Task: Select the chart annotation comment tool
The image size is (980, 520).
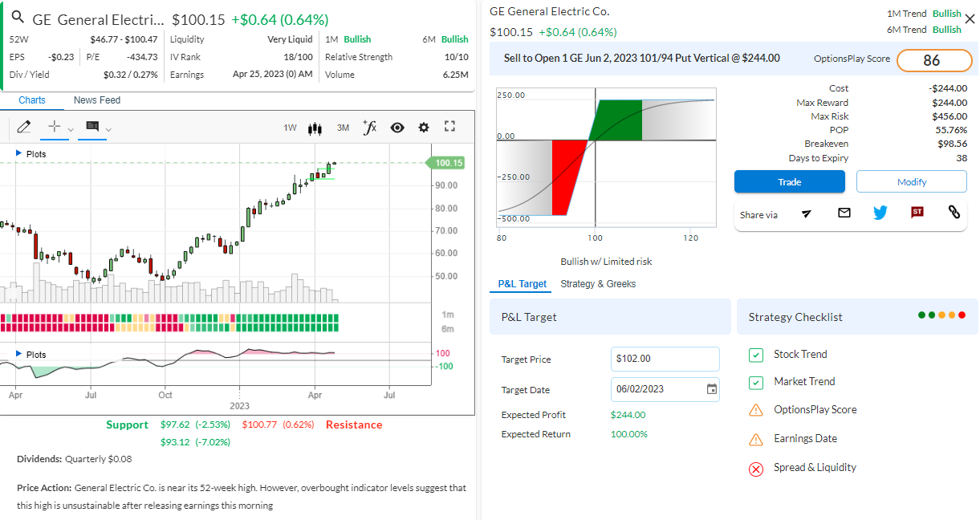Action: click(x=92, y=127)
